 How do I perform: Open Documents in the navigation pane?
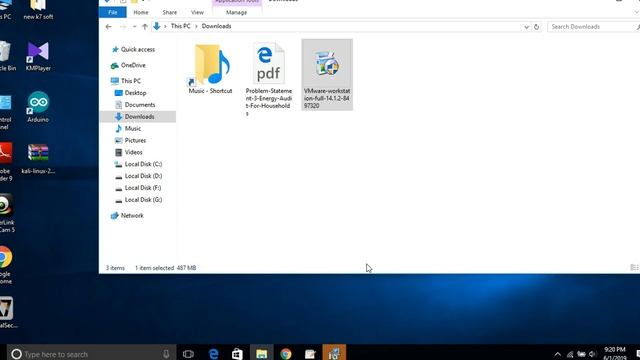(140, 104)
